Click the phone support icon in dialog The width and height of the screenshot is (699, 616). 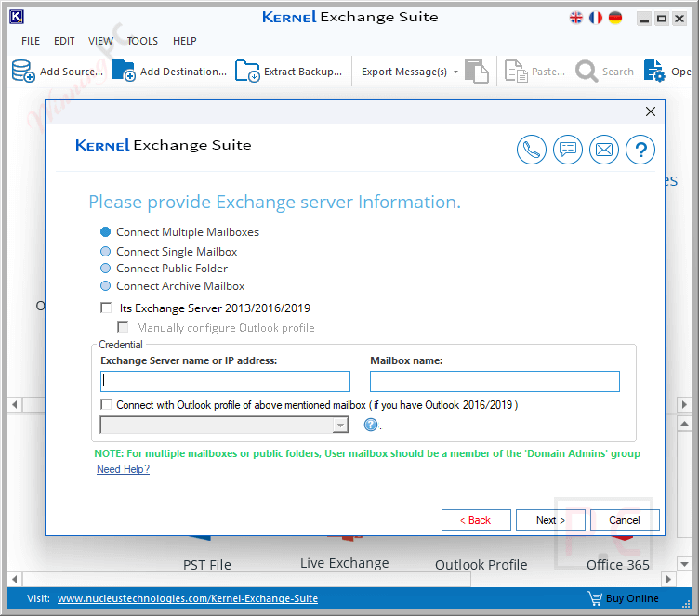532,150
